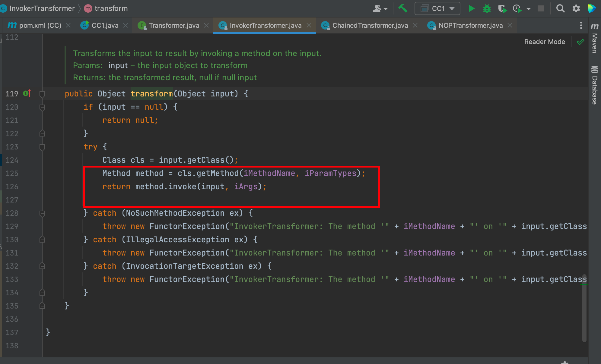Image resolution: width=601 pixels, height=364 pixels.
Task: Collapse the if block at line 120
Action: 42,107
